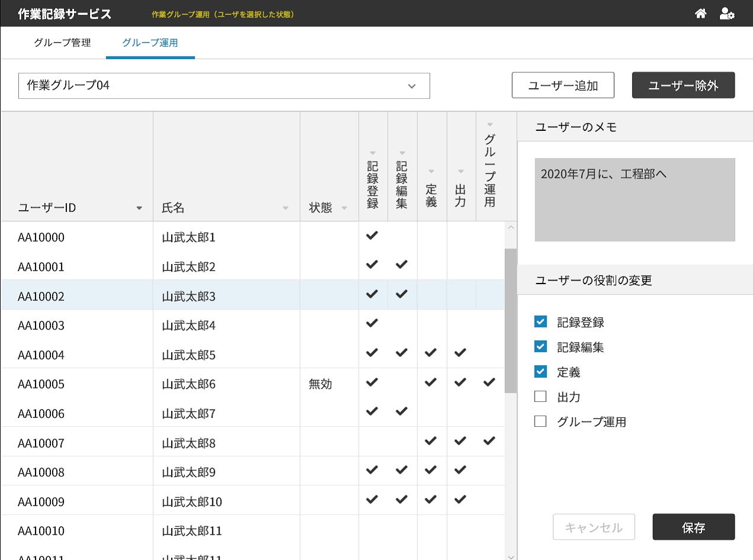The width and height of the screenshot is (753, 560).
Task: Uncheck the 定義 role checkbox
Action: pos(540,371)
